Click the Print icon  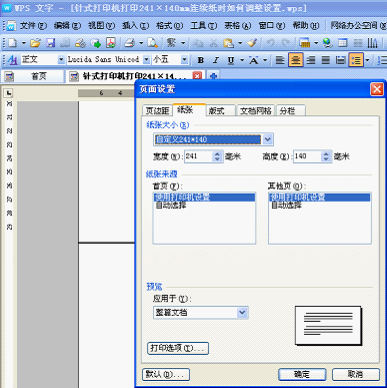130,43
